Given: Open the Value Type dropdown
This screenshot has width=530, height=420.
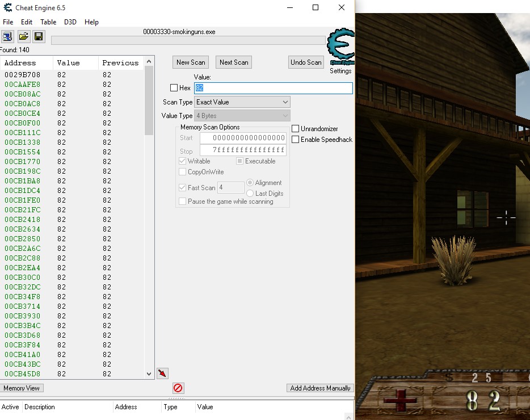Looking at the screenshot, I should point(242,116).
